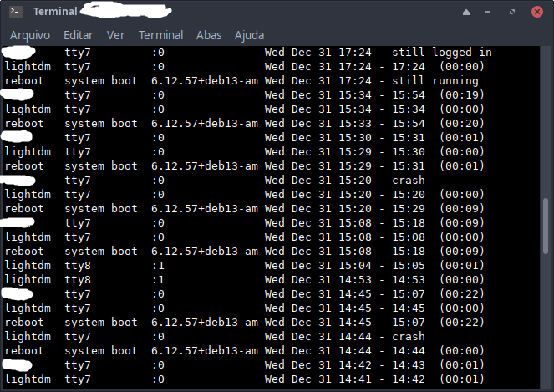Click the "still logged in" text
This screenshot has height=392, width=554.
pos(441,53)
